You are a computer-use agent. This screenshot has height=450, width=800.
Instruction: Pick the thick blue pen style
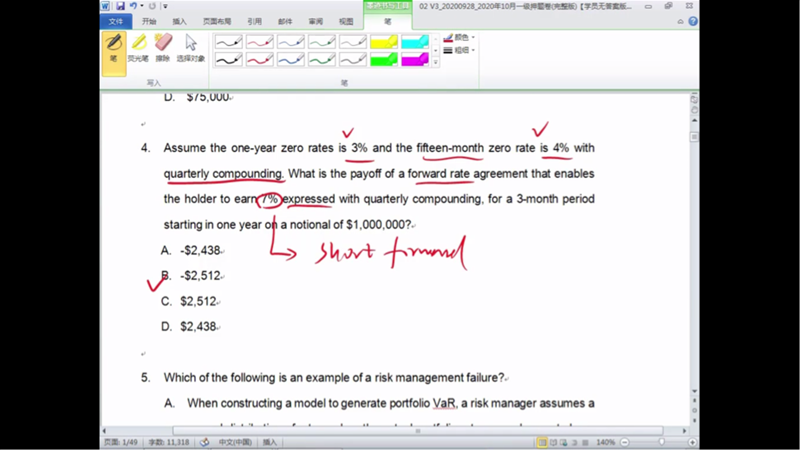coord(290,59)
